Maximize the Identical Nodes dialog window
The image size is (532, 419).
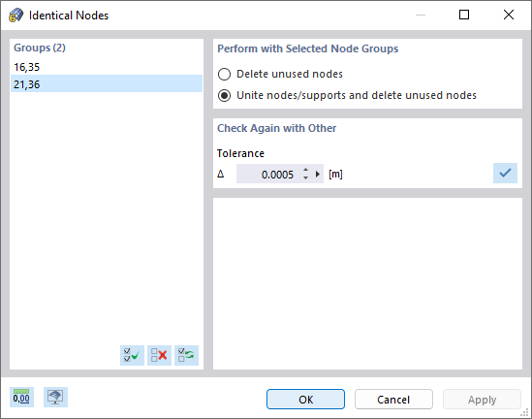(x=464, y=15)
